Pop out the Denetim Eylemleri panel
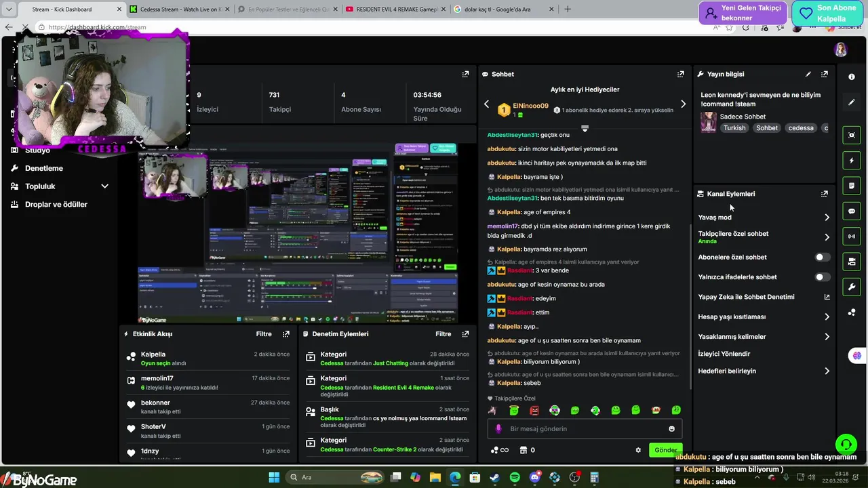 465,334
